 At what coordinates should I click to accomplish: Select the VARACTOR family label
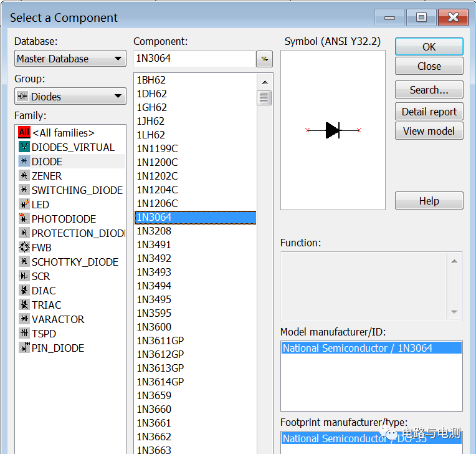pyautogui.click(x=58, y=319)
